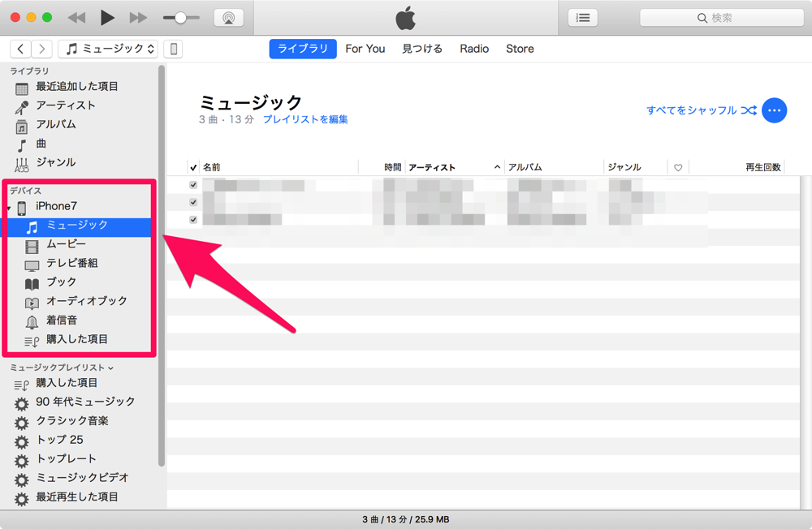Select 購入した項目 under iPhone7
Screen dimensions: 812x529
[79, 340]
